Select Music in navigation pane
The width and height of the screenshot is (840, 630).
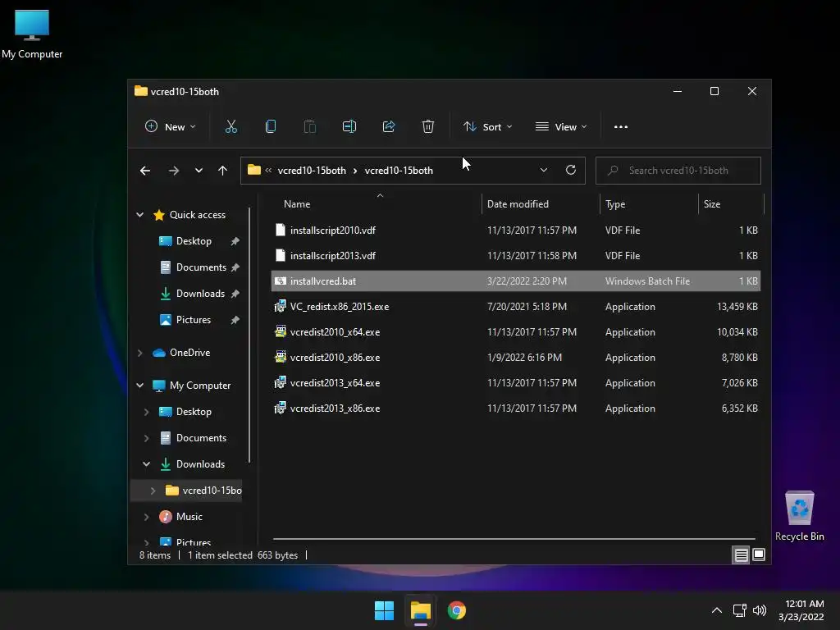(189, 517)
